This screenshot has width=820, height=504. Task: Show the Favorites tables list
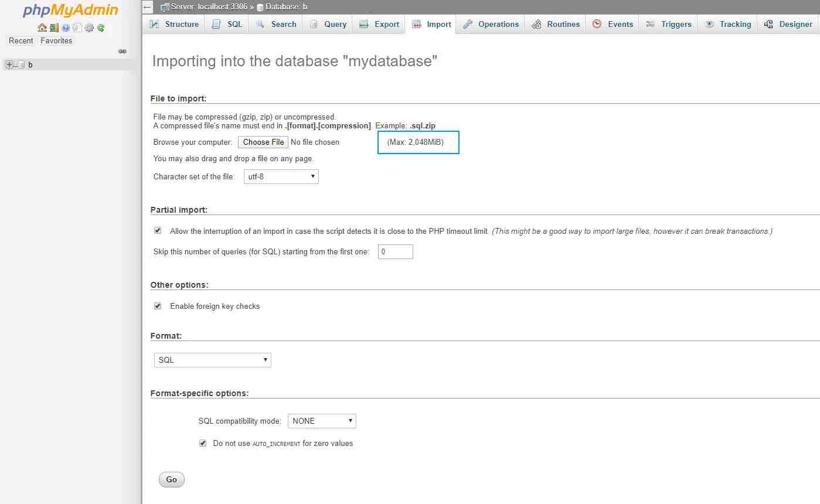pos(56,40)
